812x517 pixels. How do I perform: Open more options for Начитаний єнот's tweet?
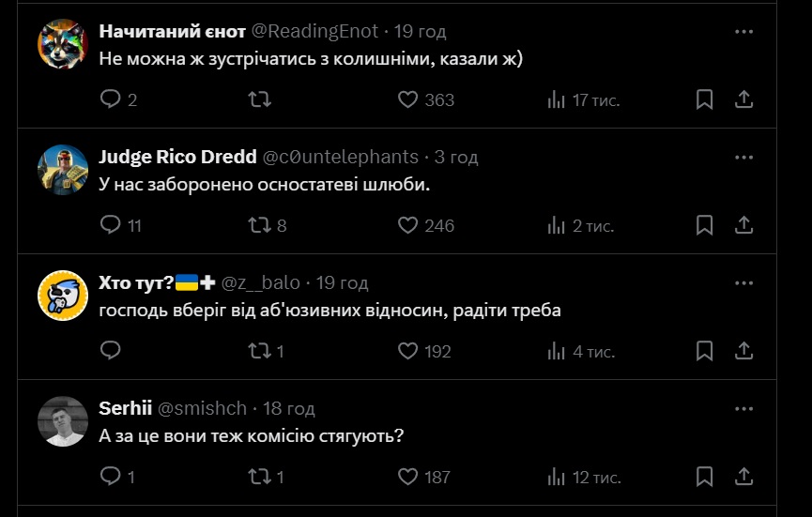(x=743, y=32)
